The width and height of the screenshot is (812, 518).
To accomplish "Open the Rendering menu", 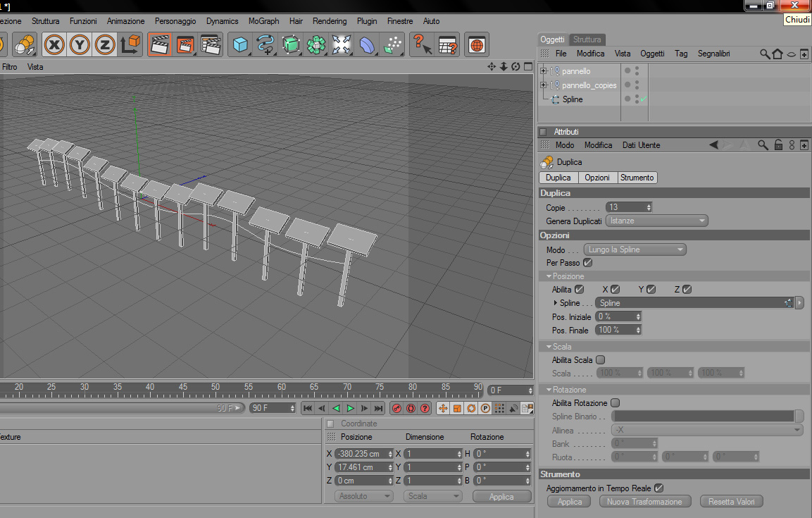I will (330, 21).
